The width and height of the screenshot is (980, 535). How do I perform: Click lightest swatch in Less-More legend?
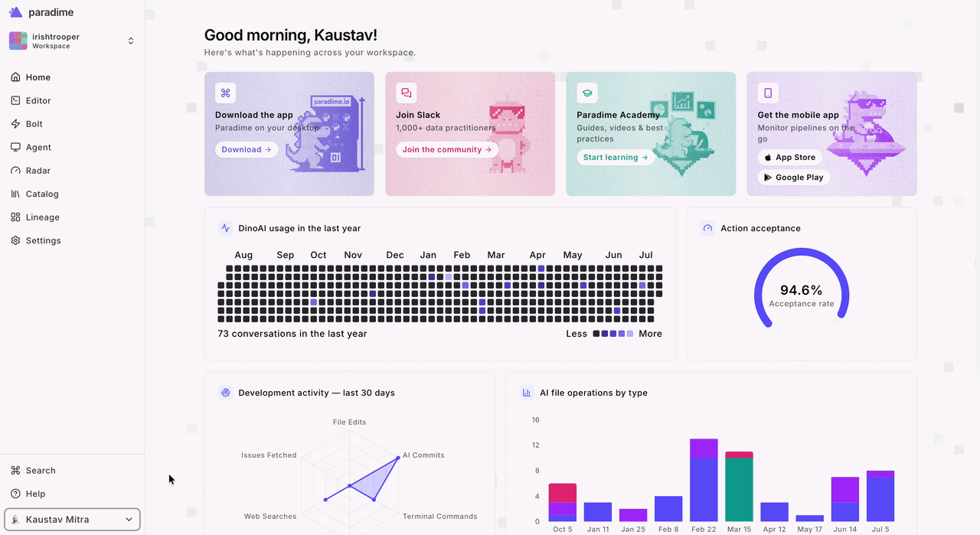point(630,334)
